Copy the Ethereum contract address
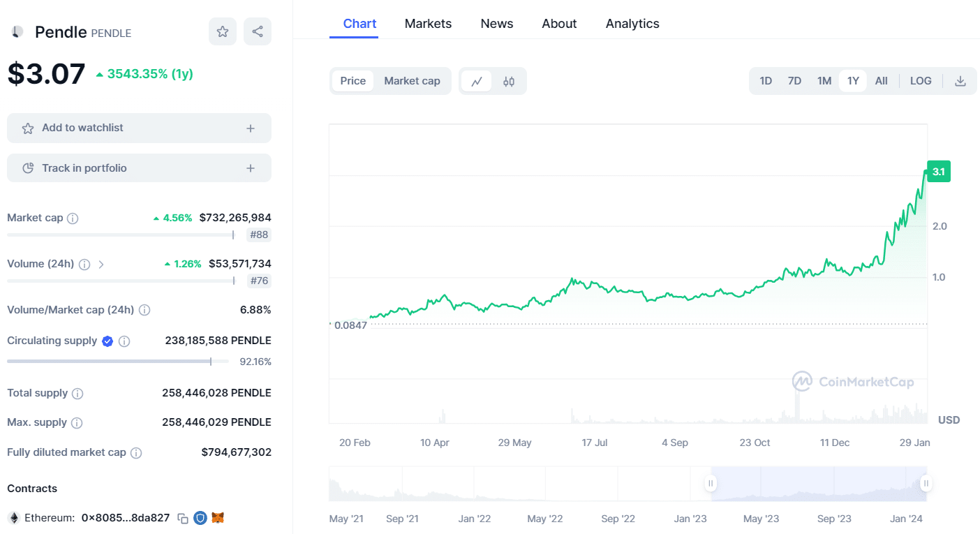 (183, 519)
